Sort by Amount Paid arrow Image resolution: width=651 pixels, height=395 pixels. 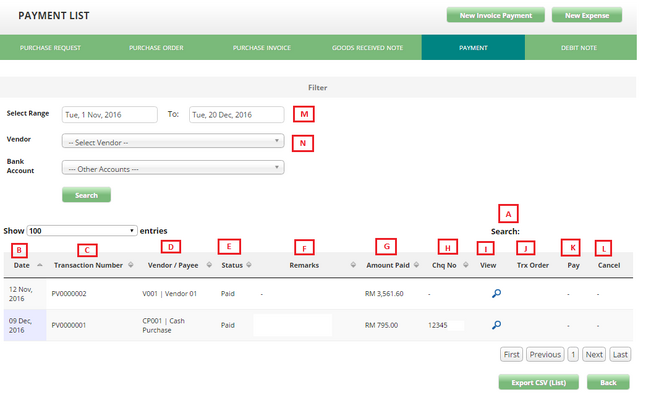(x=416, y=265)
